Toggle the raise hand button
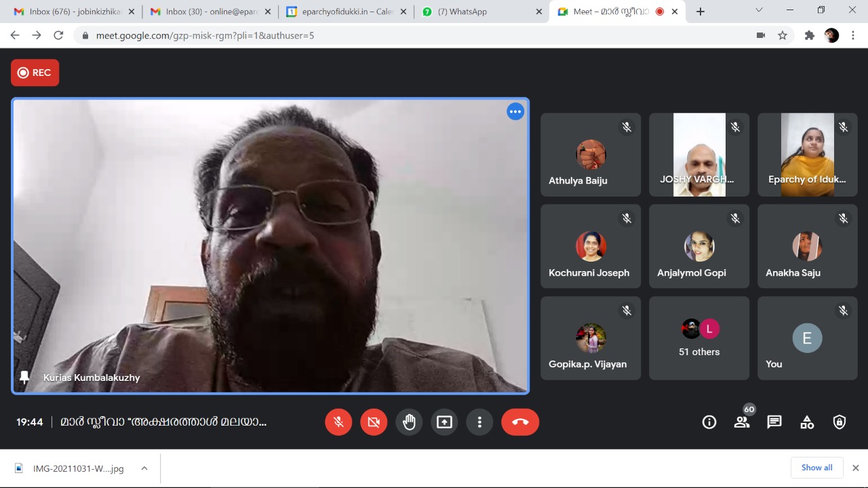The width and height of the screenshot is (868, 488). point(409,422)
